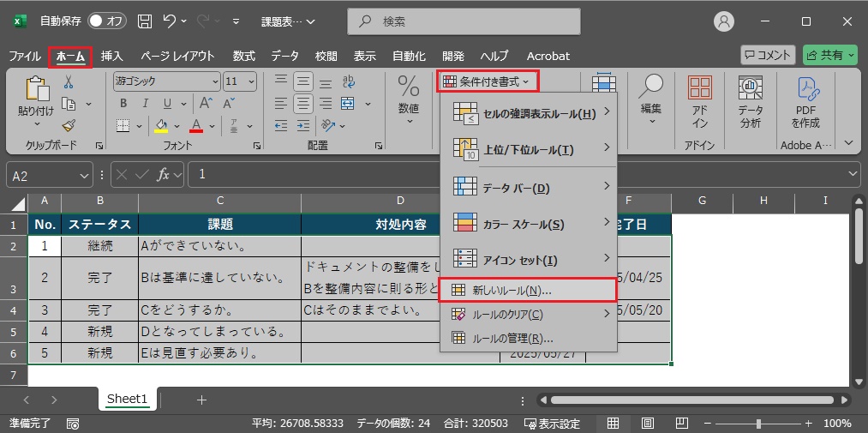The height and width of the screenshot is (433, 868).
Task: Click the Comments (コメント) button
Action: 768,56
